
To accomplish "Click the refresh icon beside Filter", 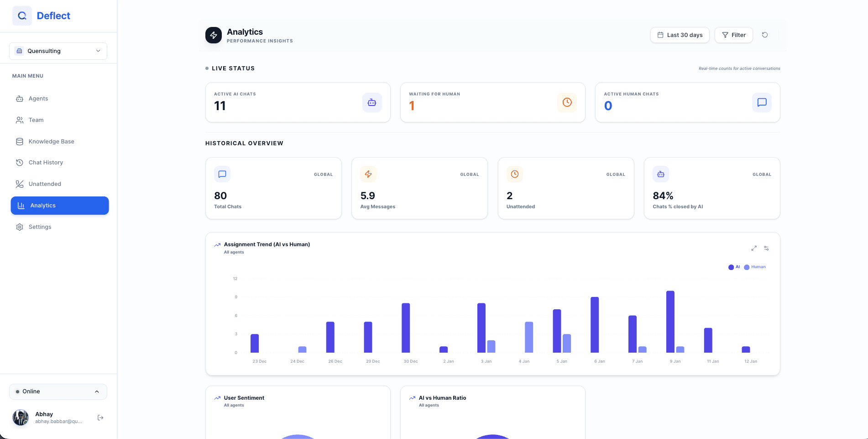I will click(765, 35).
